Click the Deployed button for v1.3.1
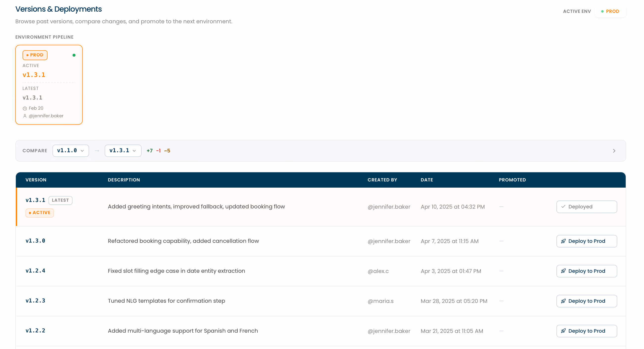 tap(587, 206)
